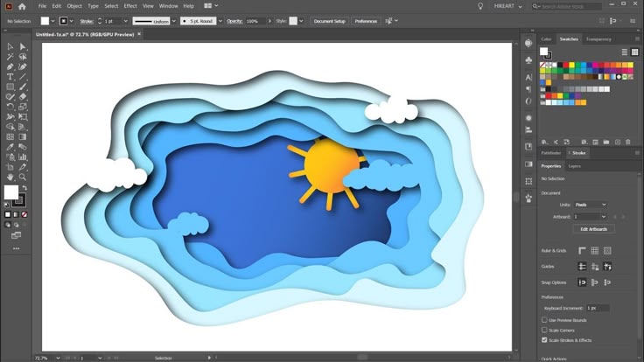The image size is (644, 362).
Task: Click the Home icon in the top bar
Action: [x=22, y=6]
